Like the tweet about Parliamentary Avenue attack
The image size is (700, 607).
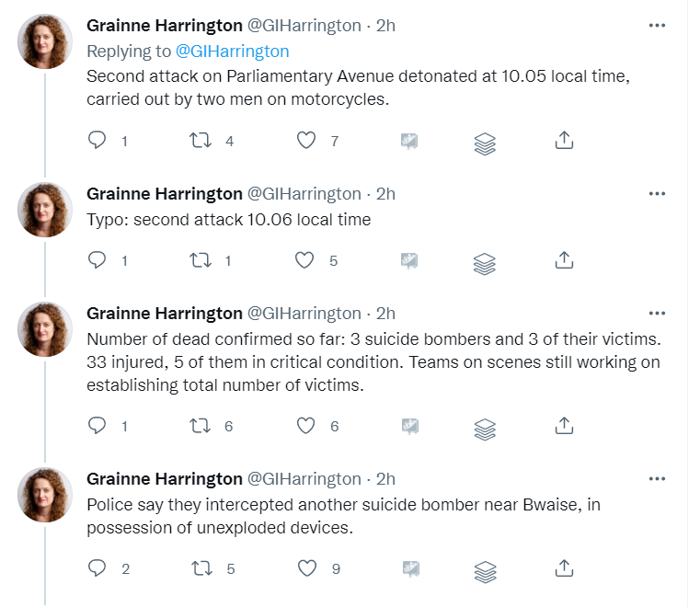point(305,141)
